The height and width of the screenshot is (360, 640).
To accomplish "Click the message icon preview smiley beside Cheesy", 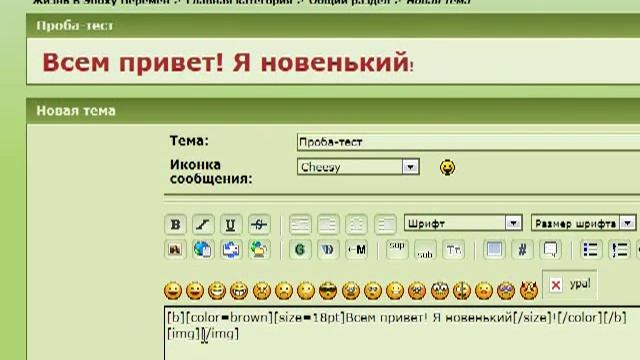I will click(x=447, y=167).
